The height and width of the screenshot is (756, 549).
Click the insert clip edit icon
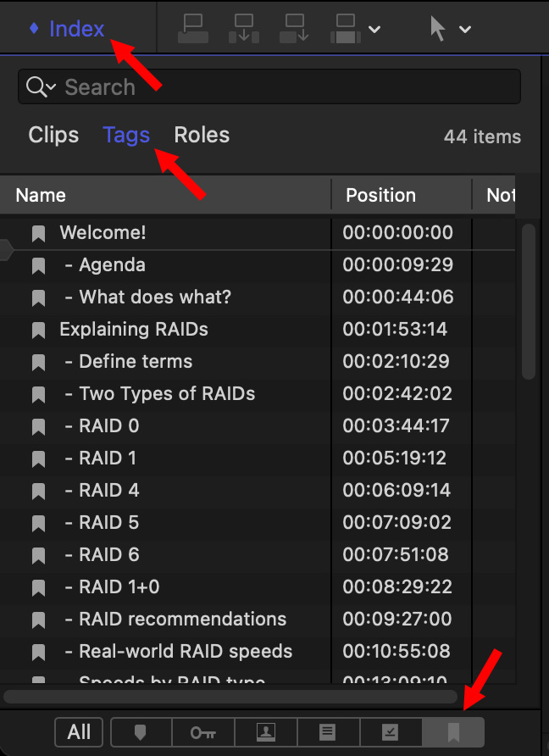[244, 29]
